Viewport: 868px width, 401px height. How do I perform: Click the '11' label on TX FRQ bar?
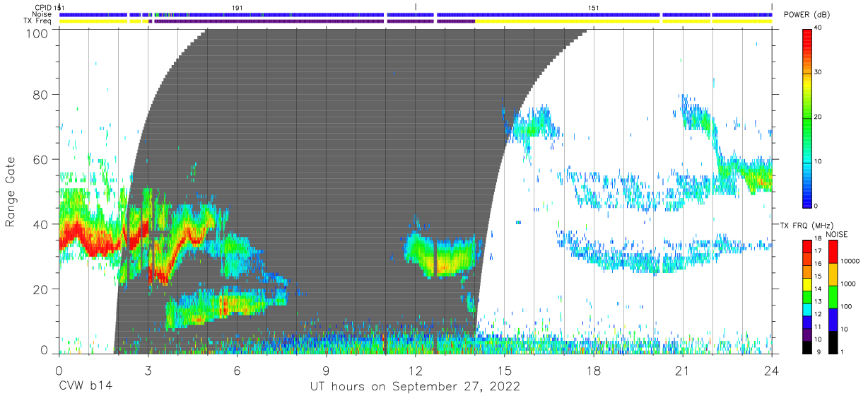(818, 327)
